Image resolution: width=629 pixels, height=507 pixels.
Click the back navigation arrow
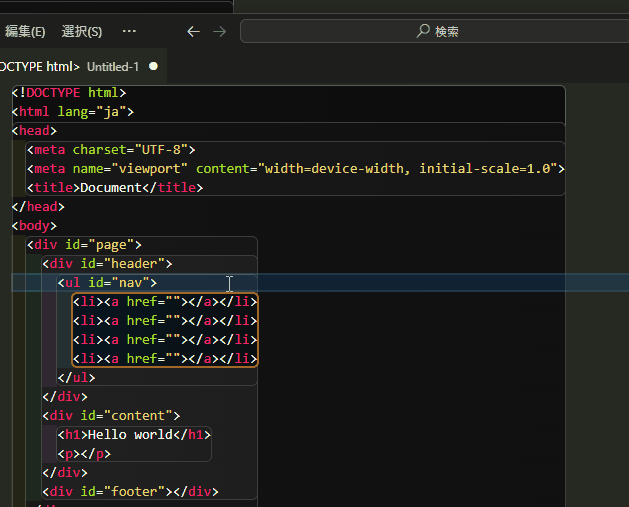[x=194, y=31]
